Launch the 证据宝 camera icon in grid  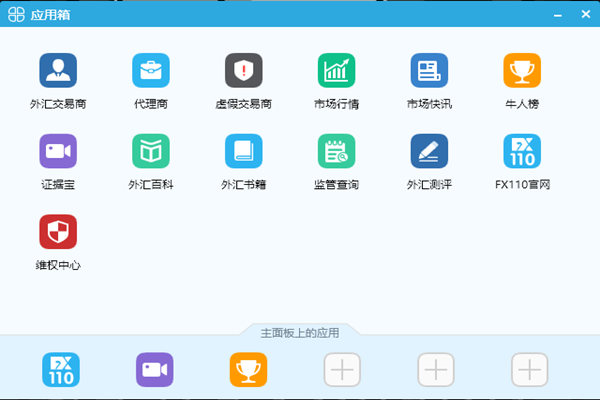tap(58, 151)
